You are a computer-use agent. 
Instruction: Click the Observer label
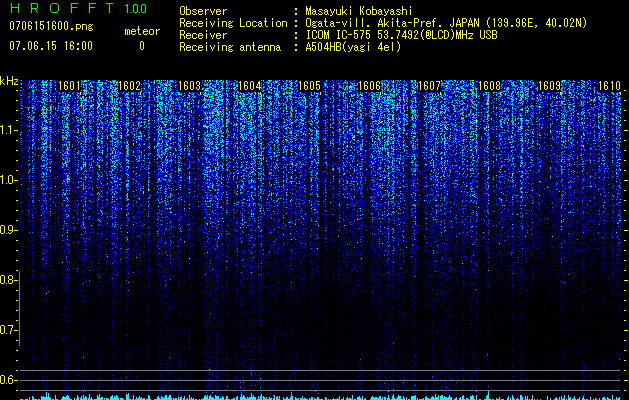tap(203, 11)
